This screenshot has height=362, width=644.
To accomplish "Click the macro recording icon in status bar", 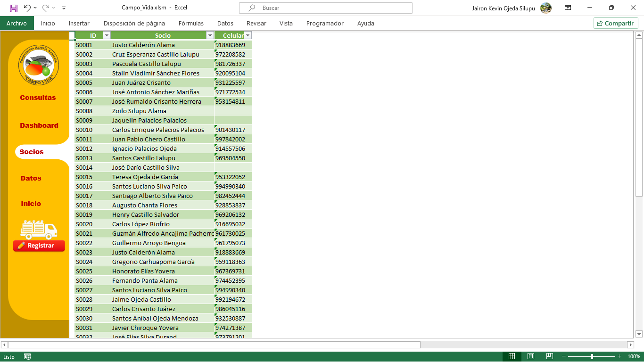I will point(27,357).
